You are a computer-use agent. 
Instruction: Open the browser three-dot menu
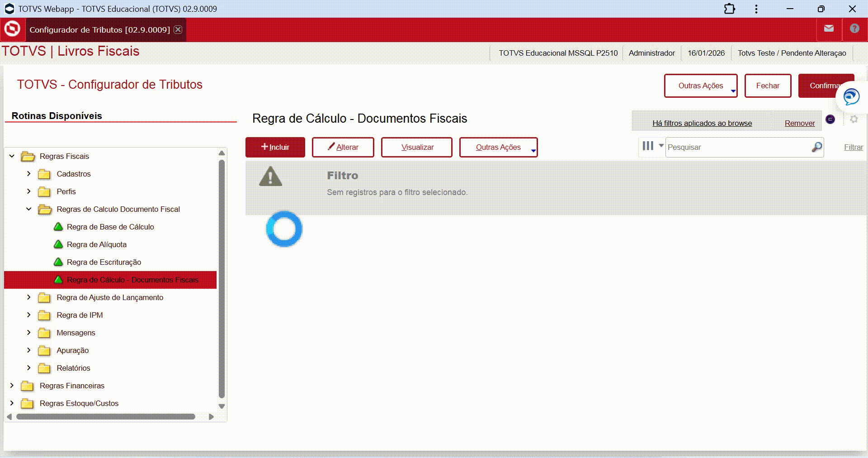(x=756, y=9)
